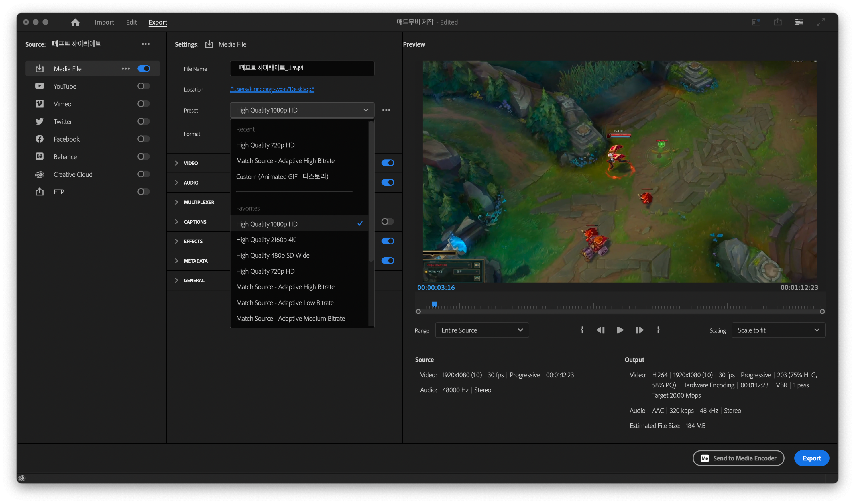
Task: Step back one frame in preview
Action: (x=600, y=330)
